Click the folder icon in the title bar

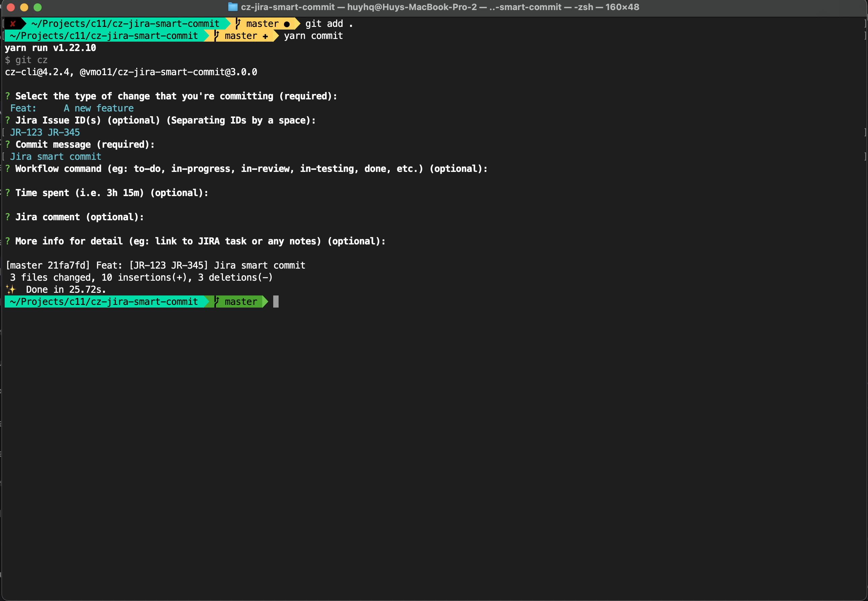click(x=233, y=7)
